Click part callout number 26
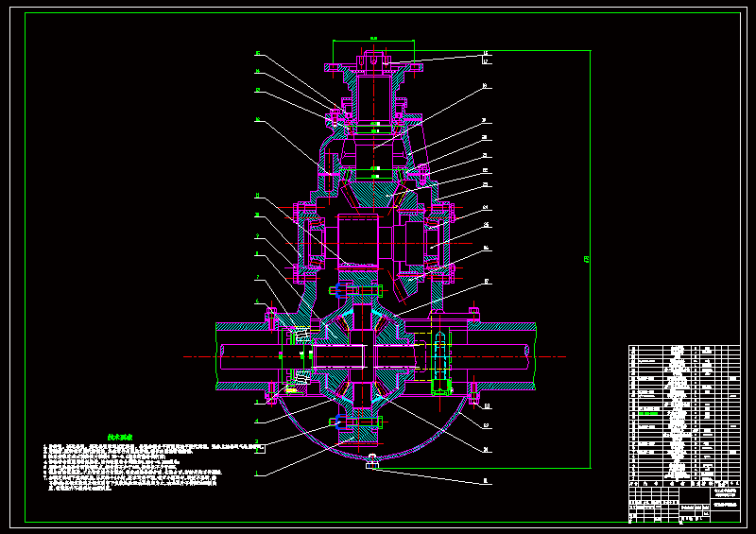The image size is (756, 534). 487,248
